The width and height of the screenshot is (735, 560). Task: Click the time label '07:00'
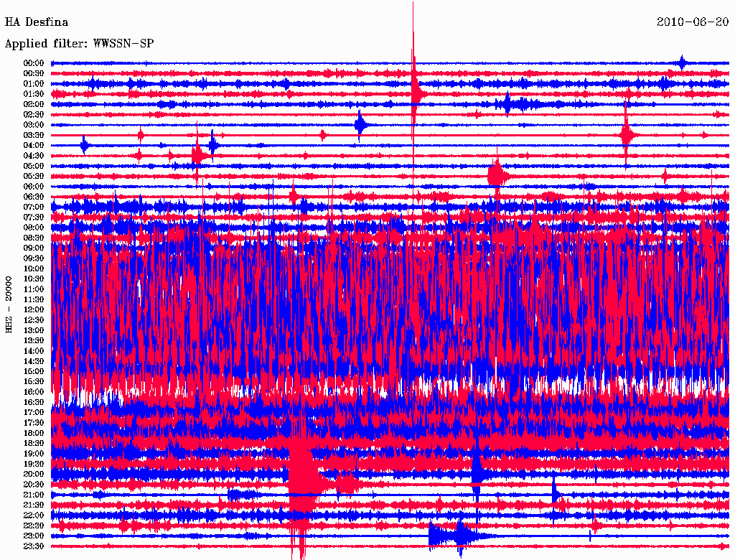pyautogui.click(x=34, y=207)
